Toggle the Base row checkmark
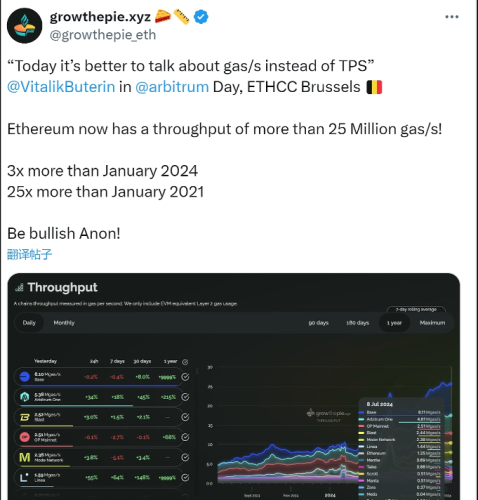Viewport: 478px width, 500px height. click(185, 377)
